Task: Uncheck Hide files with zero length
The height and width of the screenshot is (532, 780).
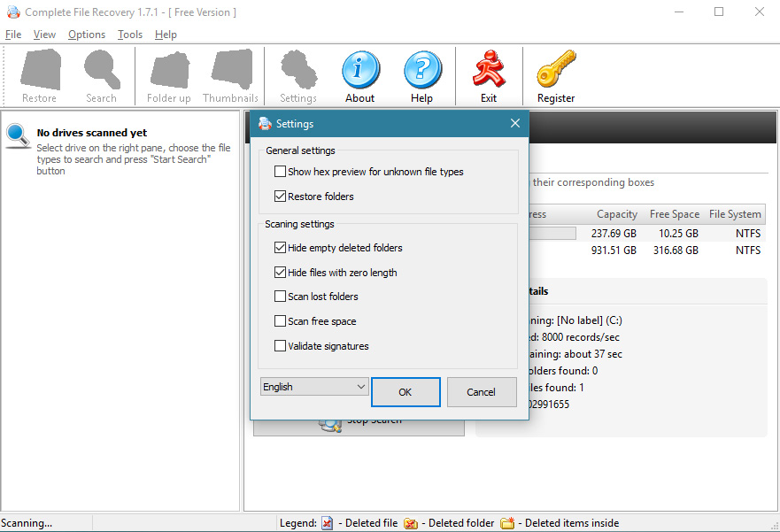Action: point(280,273)
